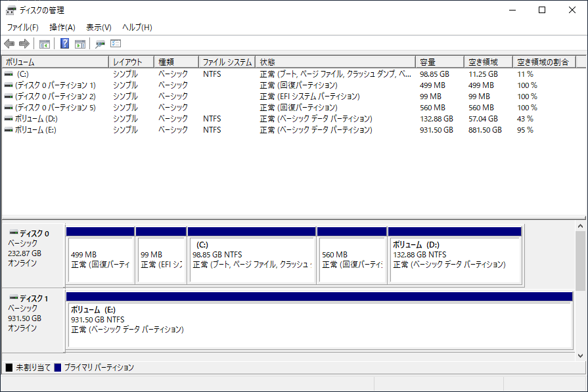Click drive icon of ディスク 0 パーティション 2 row

(9, 97)
